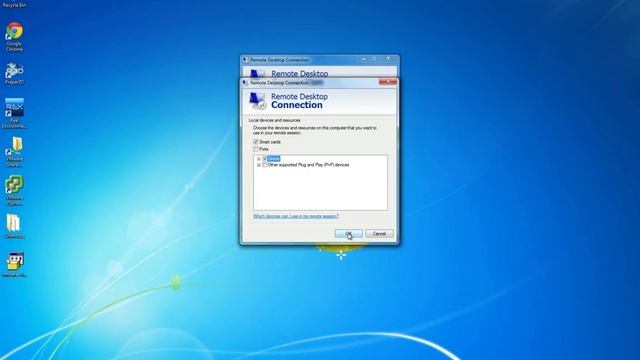640x360 pixels.
Task: Click the 'Smart cards' label text
Action: point(270,142)
